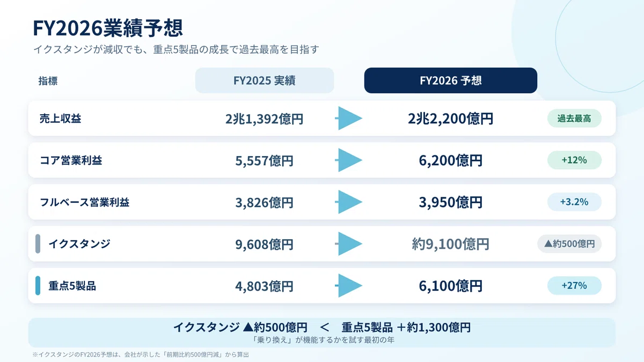Click the 2兆2,200億円 forecast value

tap(451, 119)
